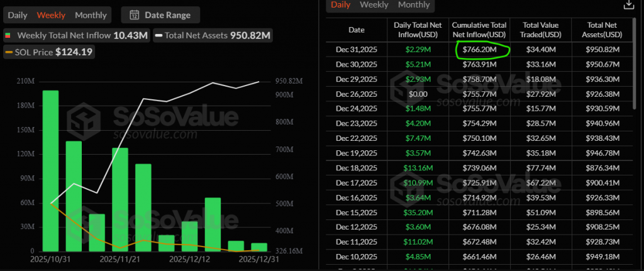Switch the chart to Monthly view
The image size is (644, 271).
[91, 14]
